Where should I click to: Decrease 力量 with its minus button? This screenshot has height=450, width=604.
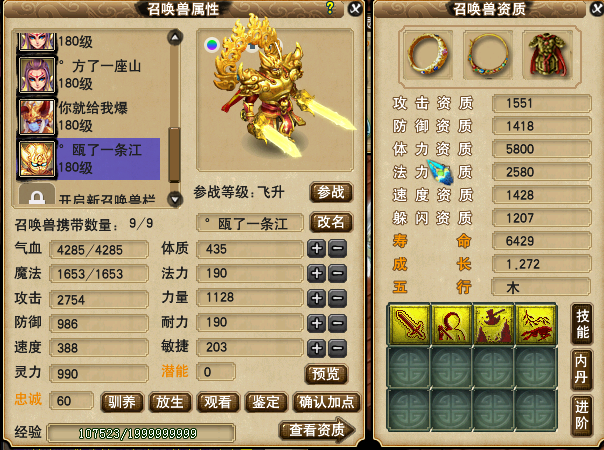coord(337,298)
